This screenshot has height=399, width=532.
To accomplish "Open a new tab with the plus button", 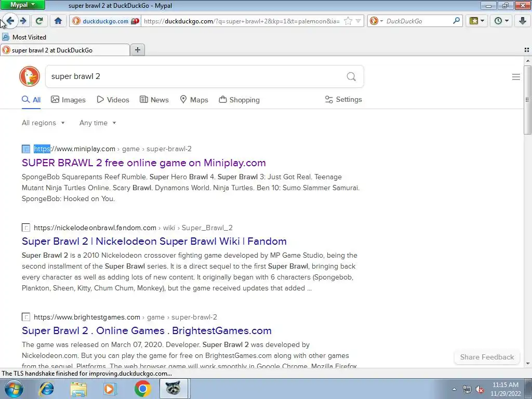I will tap(137, 50).
